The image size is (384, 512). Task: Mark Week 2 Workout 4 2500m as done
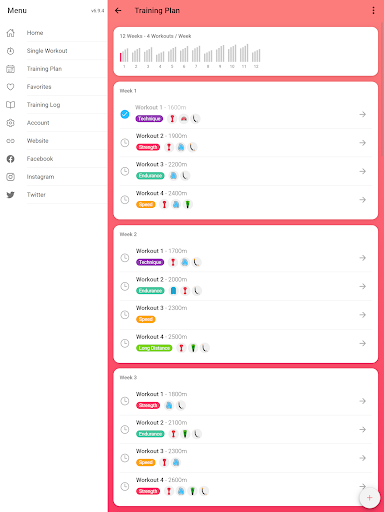(x=125, y=343)
